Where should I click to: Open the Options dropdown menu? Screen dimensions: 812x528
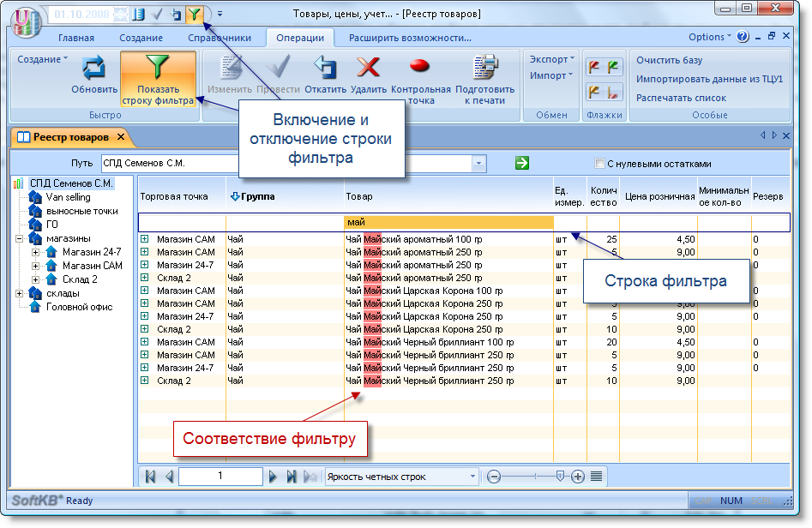(x=710, y=37)
